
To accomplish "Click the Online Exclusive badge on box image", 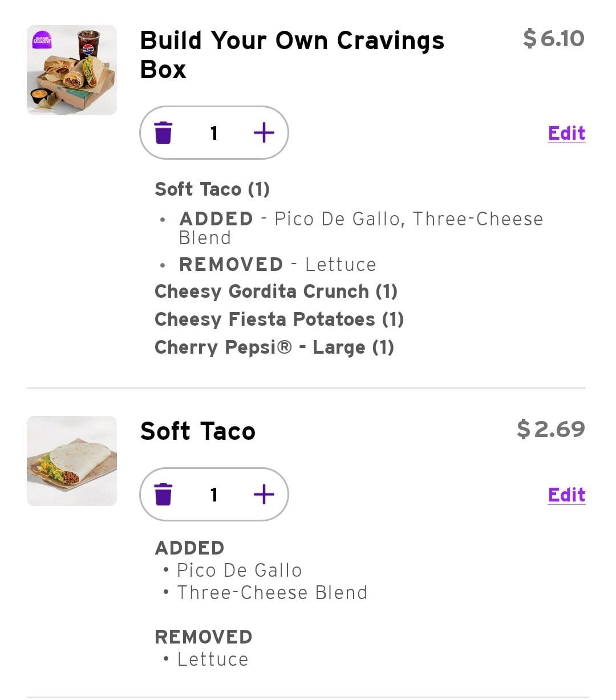I will point(42,40).
